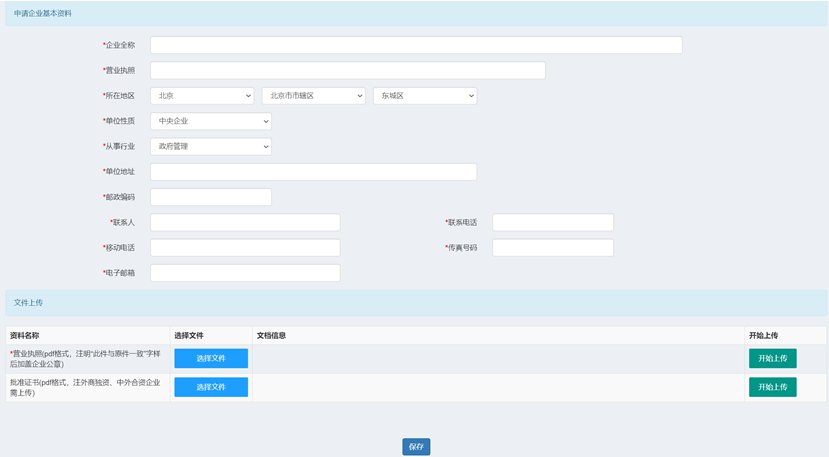
Task: Open the 东城区 district dropdown
Action: (424, 96)
